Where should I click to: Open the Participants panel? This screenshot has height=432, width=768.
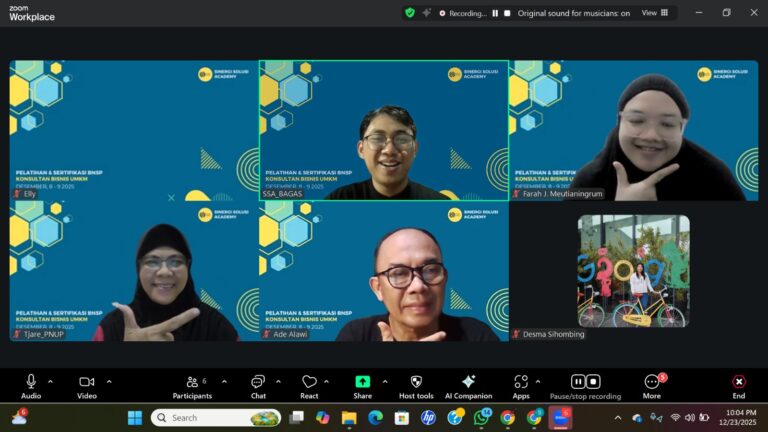(x=191, y=382)
